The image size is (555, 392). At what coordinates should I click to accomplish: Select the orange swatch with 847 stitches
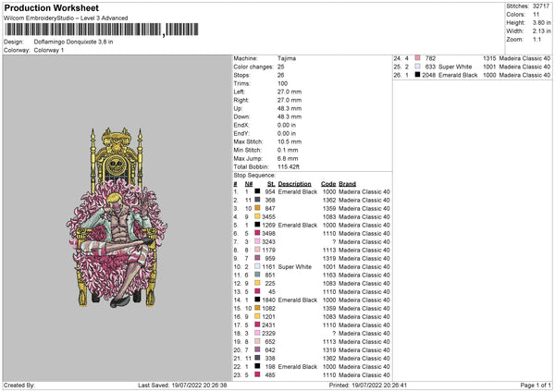point(257,208)
